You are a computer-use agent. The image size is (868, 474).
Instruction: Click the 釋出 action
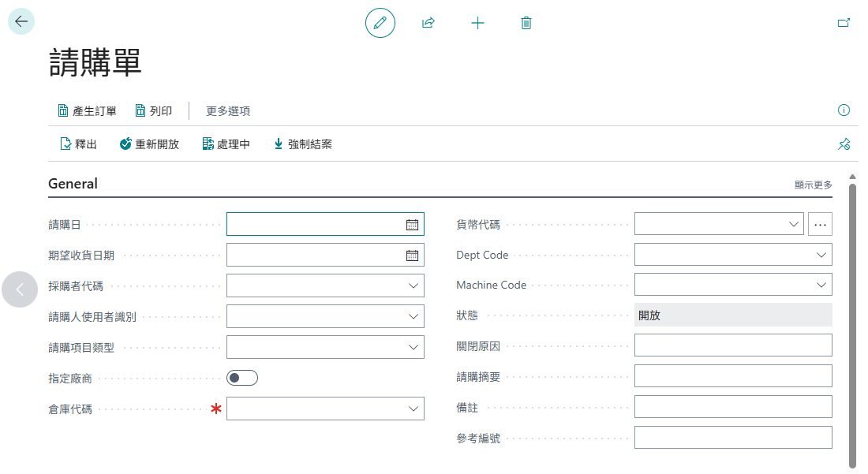pyautogui.click(x=79, y=144)
